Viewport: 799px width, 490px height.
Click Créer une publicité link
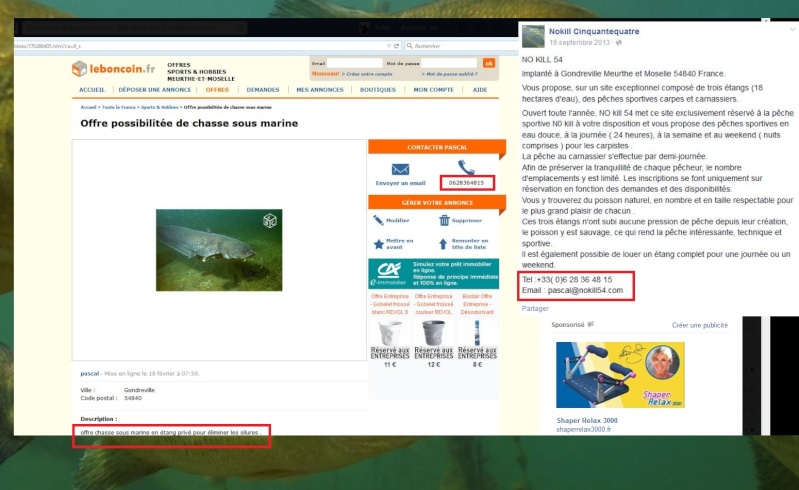click(700, 325)
